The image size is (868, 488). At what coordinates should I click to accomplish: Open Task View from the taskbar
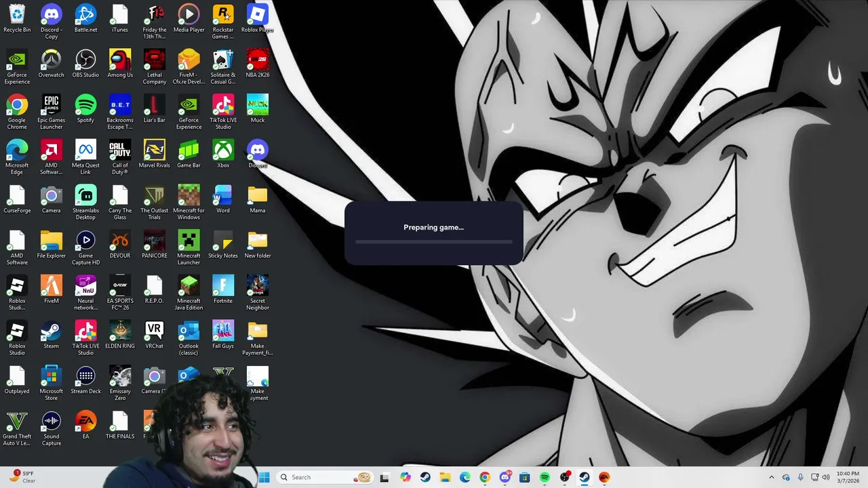(x=384, y=477)
